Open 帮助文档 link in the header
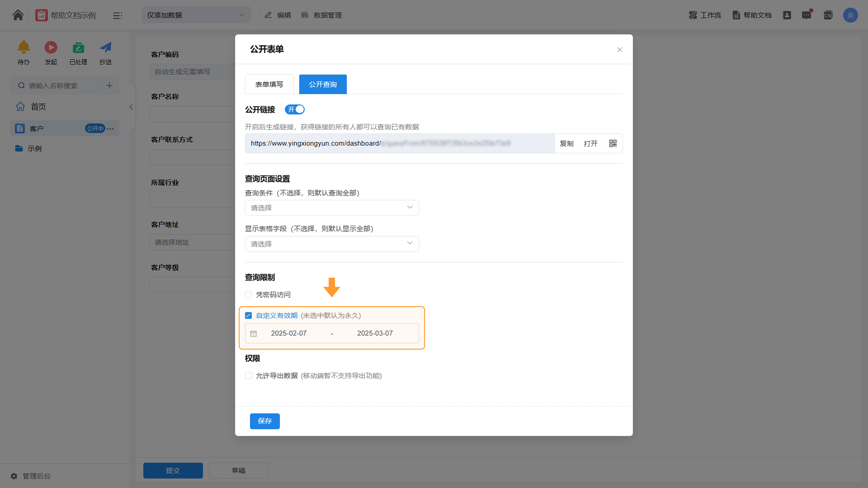This screenshot has width=868, height=488. pos(752,15)
